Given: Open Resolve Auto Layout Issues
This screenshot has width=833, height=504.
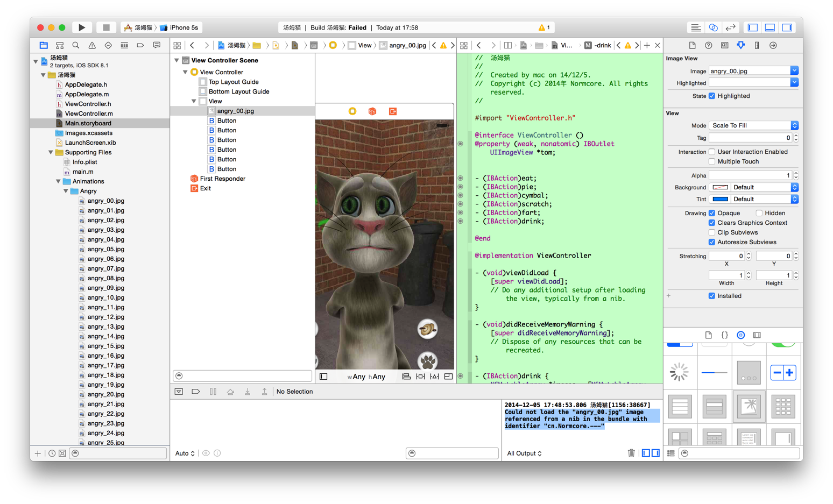Looking at the screenshot, I should (434, 377).
